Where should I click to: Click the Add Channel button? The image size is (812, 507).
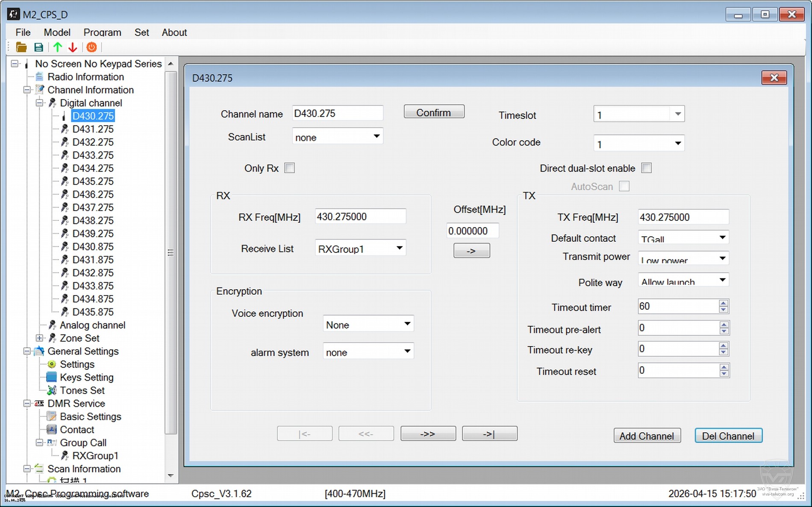tap(647, 436)
